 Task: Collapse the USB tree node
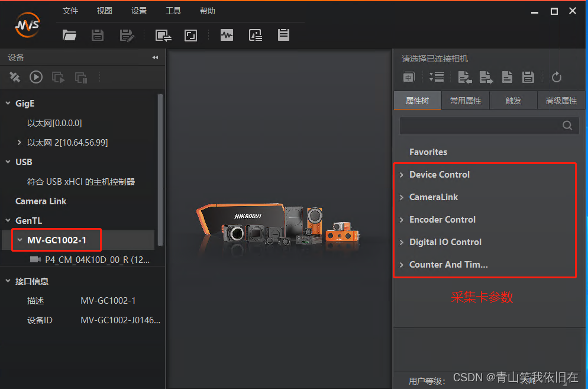pos(8,162)
